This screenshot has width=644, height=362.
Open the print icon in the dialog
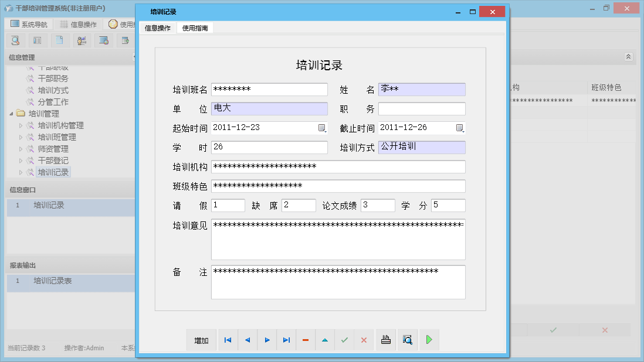(x=385, y=340)
